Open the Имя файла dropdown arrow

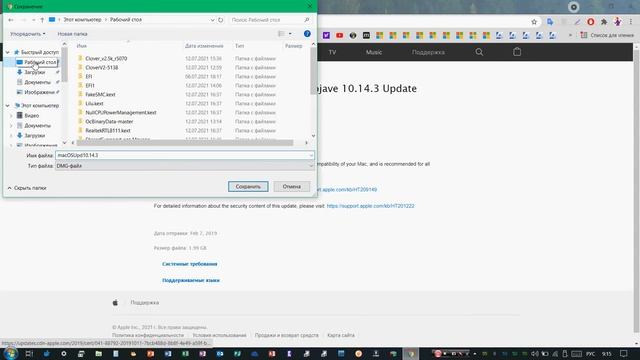(311, 156)
